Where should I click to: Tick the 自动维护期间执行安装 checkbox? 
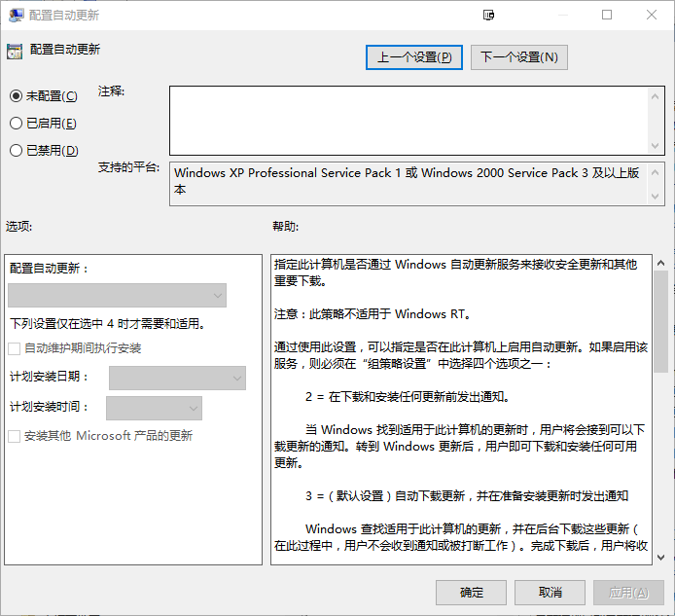pyautogui.click(x=15, y=348)
